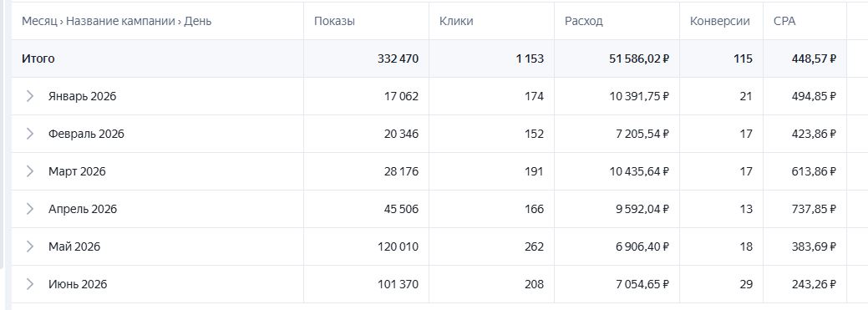
Task: Expand the Июнь 2026 row chevron
Action: [x=30, y=285]
